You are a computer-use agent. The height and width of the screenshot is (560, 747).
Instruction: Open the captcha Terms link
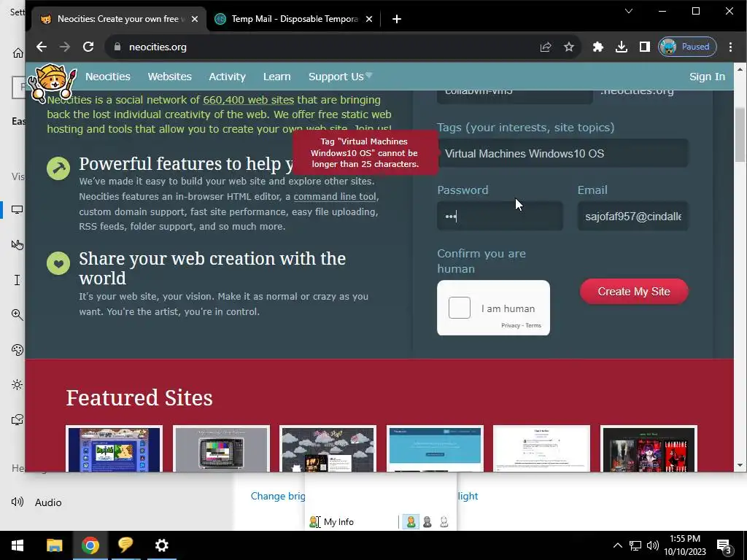click(533, 325)
